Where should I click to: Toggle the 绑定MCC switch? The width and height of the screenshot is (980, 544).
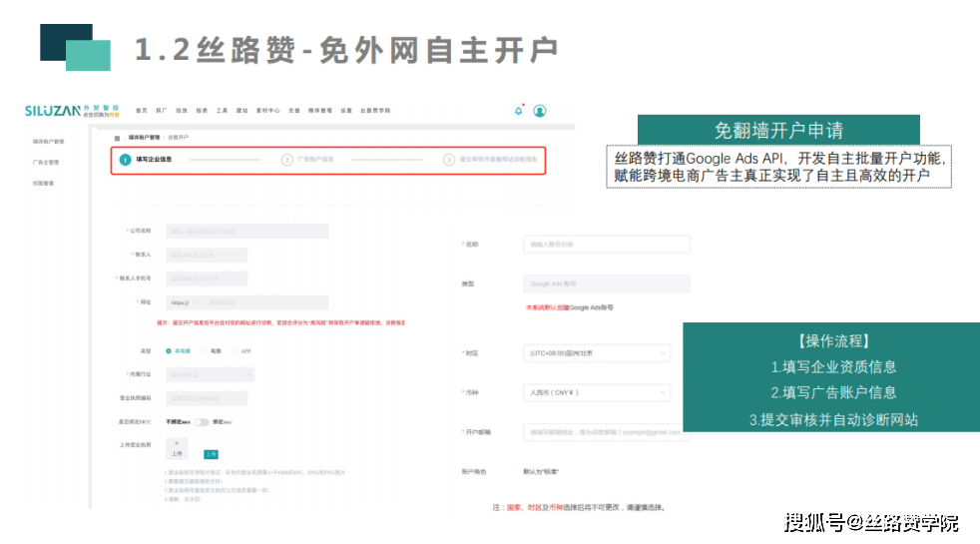201,422
